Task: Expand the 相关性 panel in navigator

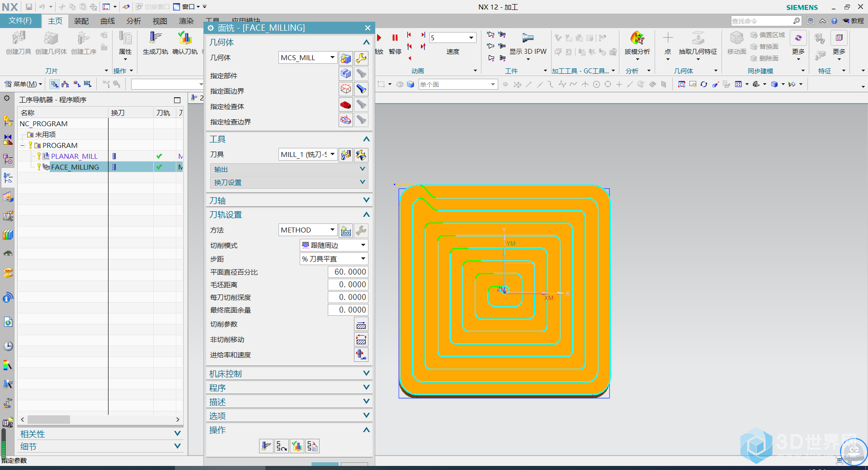Action: 177,433
